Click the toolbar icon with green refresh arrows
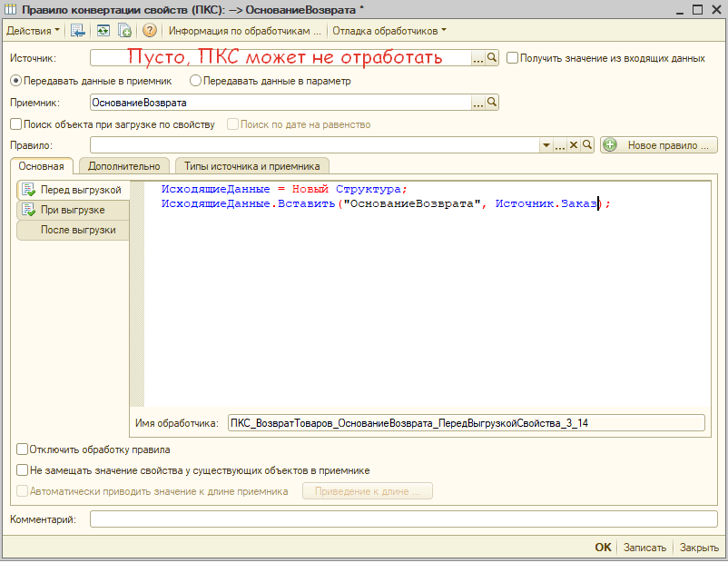The height and width of the screenshot is (563, 728). [x=103, y=31]
